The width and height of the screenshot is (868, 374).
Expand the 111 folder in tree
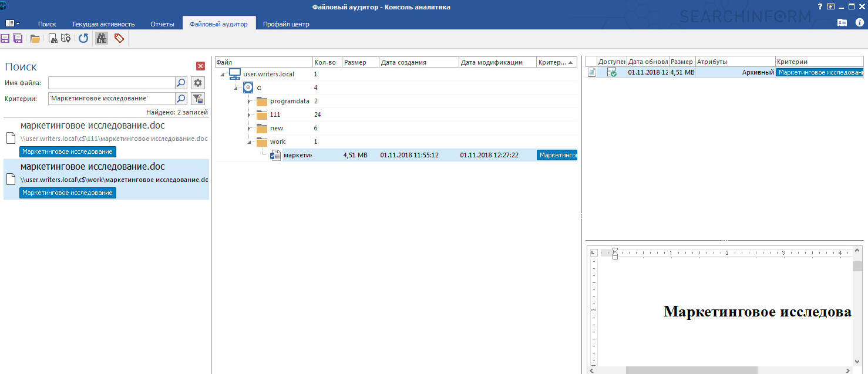249,114
